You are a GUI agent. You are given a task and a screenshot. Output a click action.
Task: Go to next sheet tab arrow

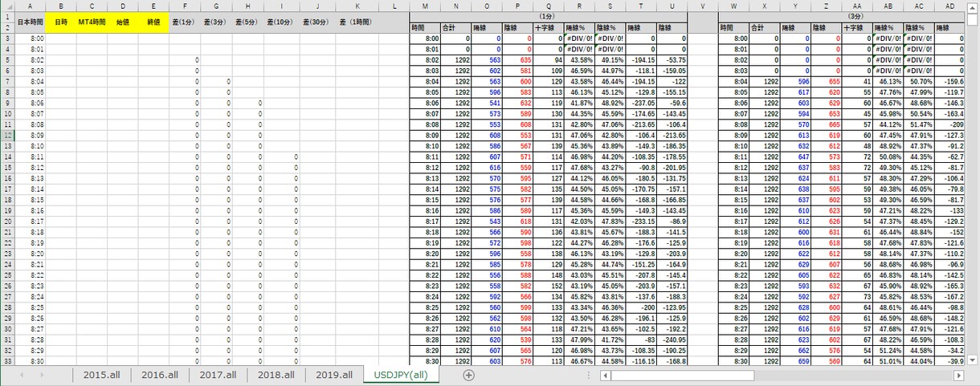43,375
